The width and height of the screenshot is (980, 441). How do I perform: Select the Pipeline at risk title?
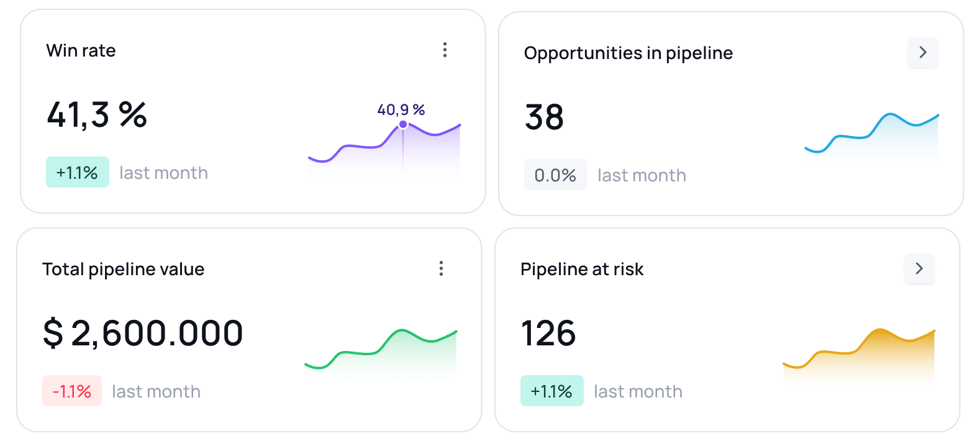[582, 270]
